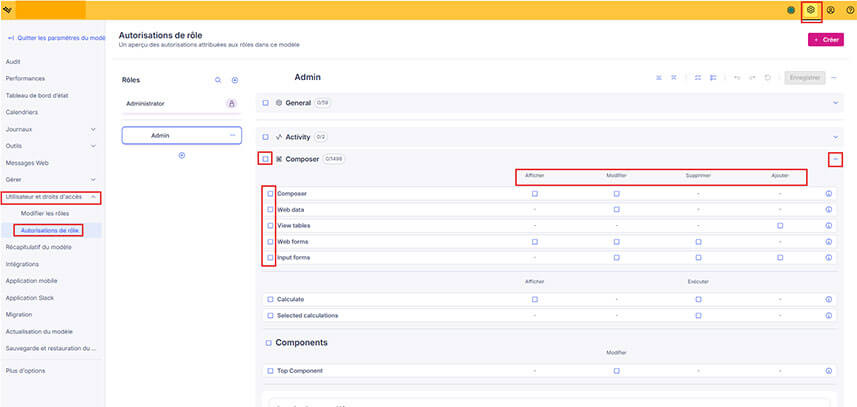
Task: Click the add icon beside the Rôles heading
Action: tap(235, 80)
